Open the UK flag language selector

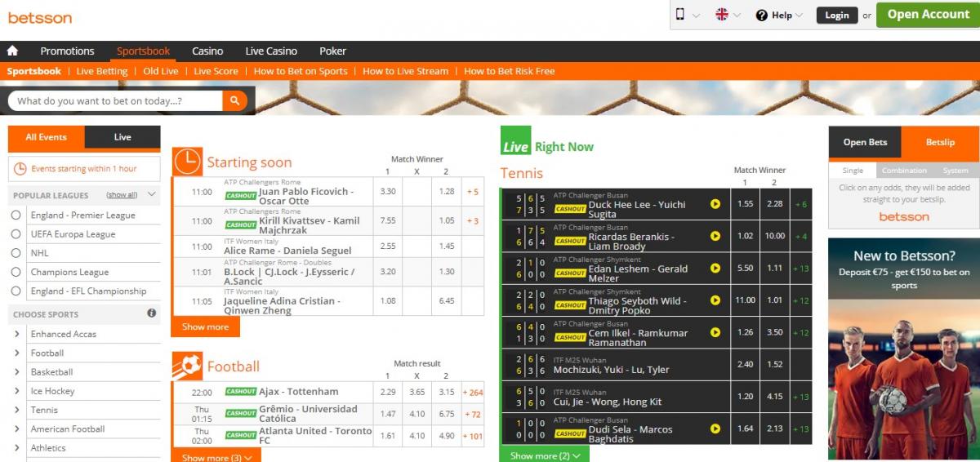(722, 15)
